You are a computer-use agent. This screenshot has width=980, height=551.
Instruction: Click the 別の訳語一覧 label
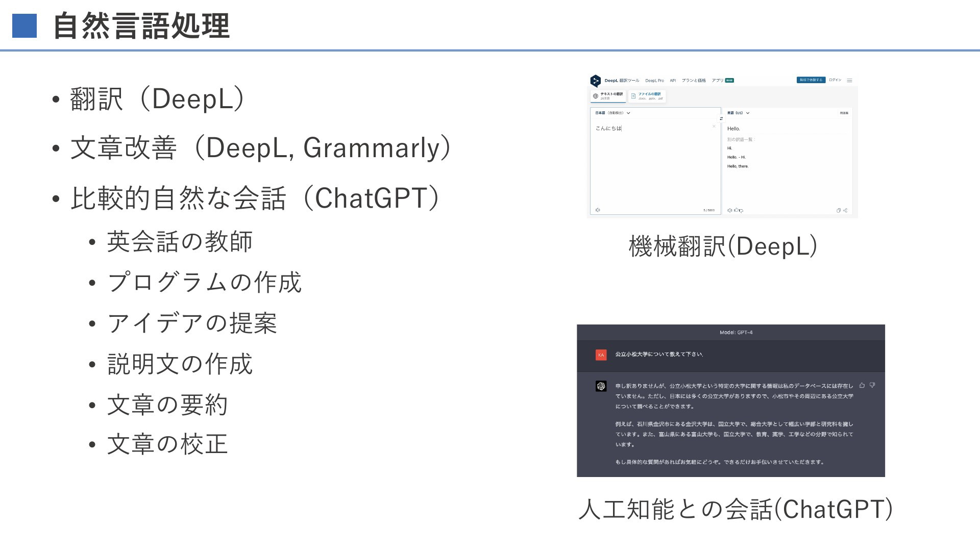click(741, 139)
